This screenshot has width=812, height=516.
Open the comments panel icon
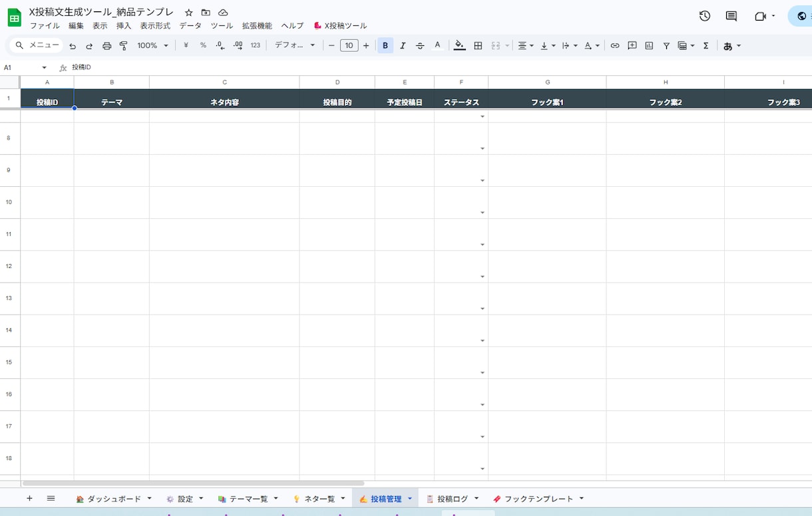(x=731, y=16)
